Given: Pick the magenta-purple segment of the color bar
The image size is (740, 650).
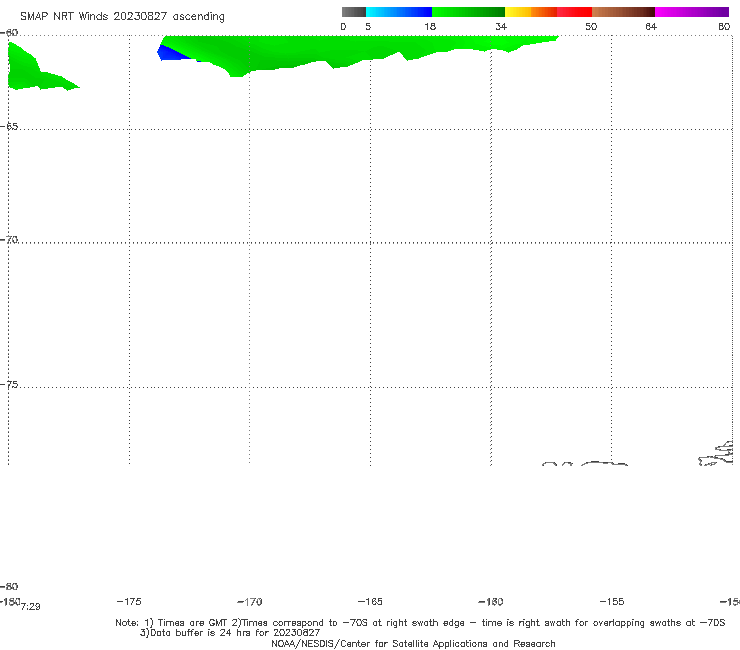Looking at the screenshot, I should point(692,12).
